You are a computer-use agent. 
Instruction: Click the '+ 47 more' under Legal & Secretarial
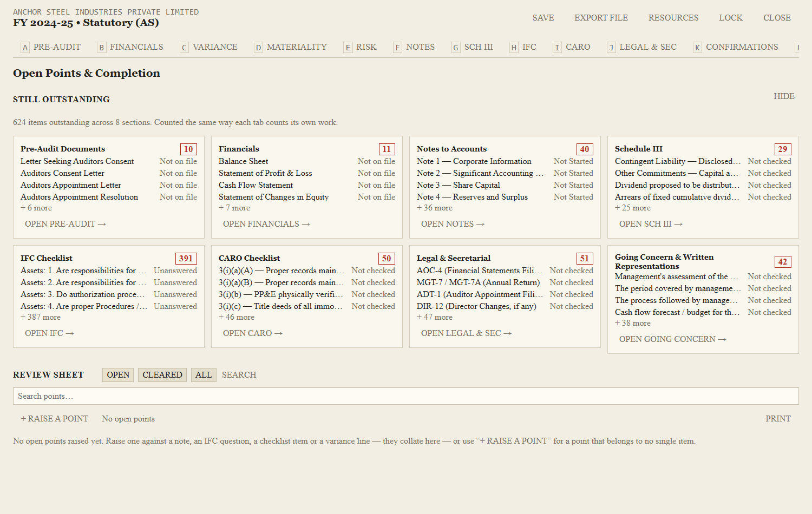point(435,317)
